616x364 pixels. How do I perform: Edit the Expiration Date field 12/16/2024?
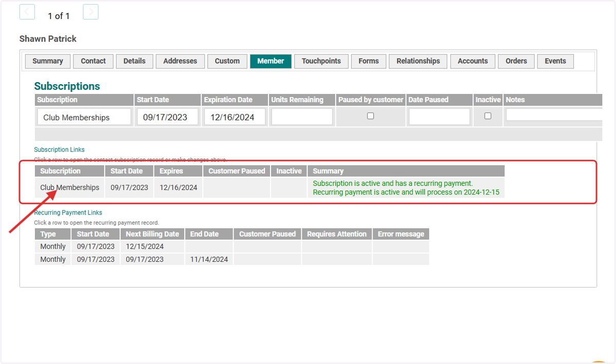(x=235, y=117)
